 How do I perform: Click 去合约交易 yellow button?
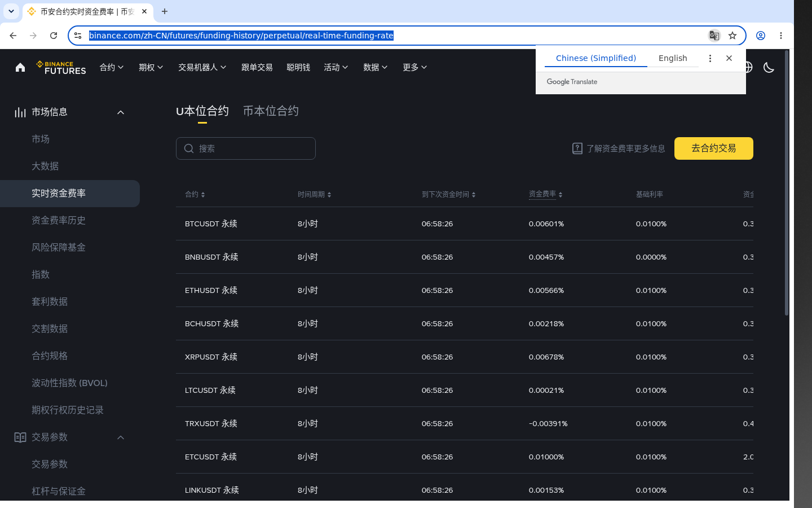(714, 148)
